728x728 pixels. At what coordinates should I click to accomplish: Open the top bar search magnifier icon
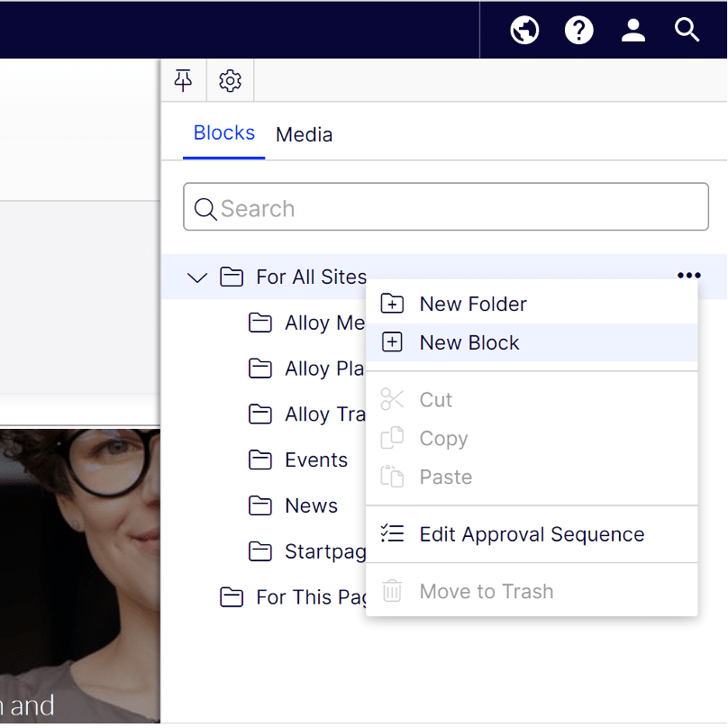click(x=687, y=30)
